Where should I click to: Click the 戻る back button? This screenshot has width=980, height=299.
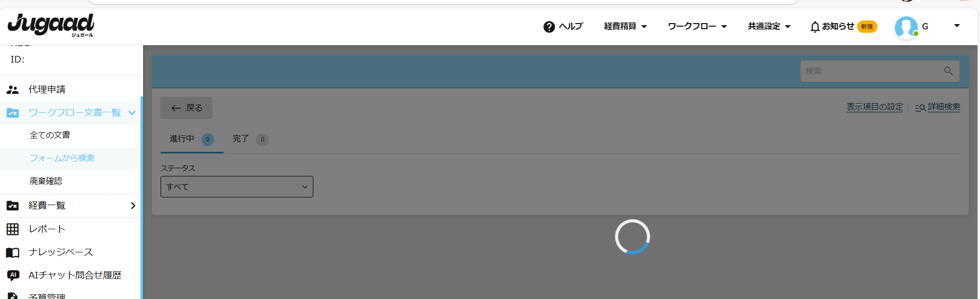coord(186,108)
